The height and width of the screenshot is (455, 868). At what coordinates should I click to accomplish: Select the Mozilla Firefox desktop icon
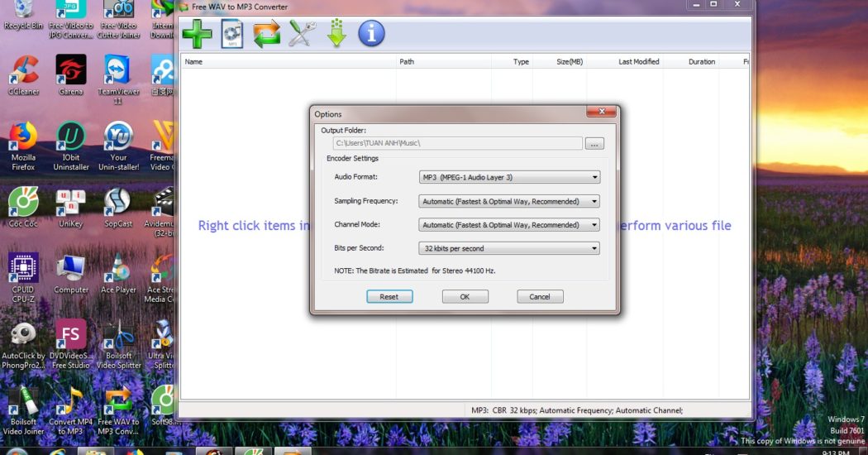(x=23, y=146)
